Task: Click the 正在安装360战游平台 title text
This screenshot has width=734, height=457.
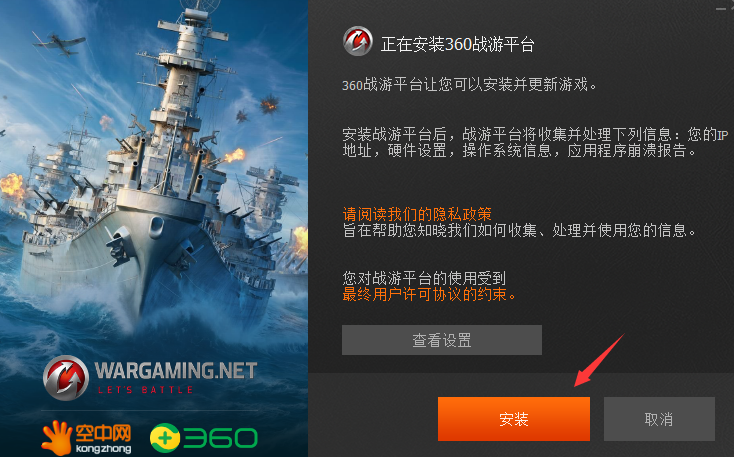Action: click(457, 44)
